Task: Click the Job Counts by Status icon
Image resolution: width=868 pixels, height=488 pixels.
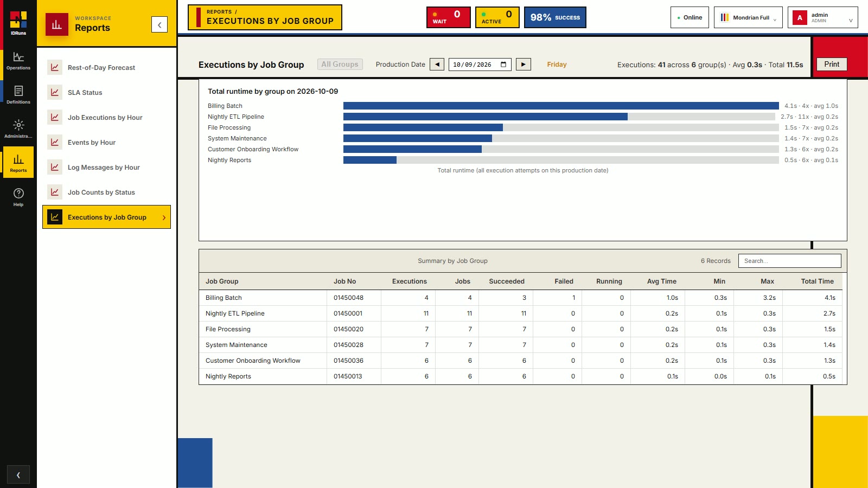Action: [55, 192]
